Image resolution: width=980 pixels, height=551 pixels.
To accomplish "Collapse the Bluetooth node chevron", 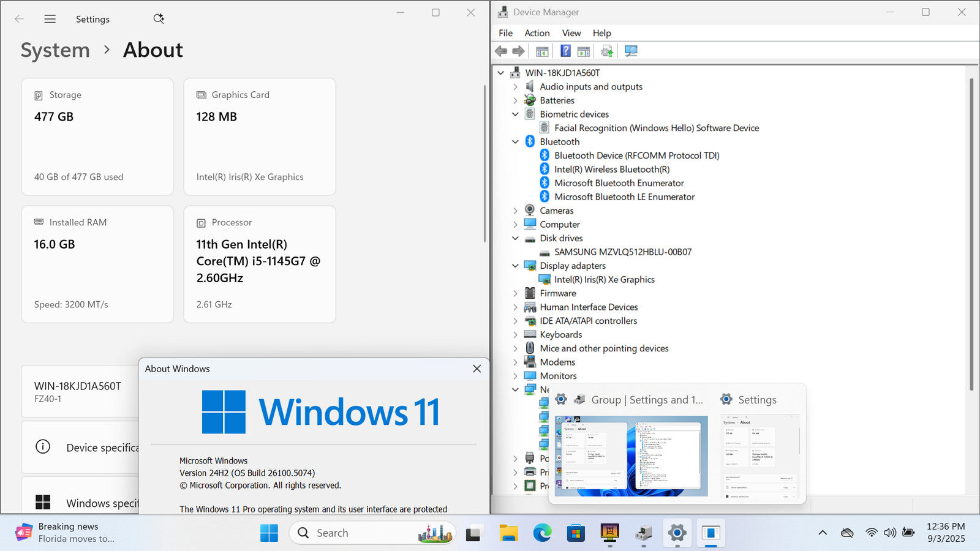I will coord(516,142).
